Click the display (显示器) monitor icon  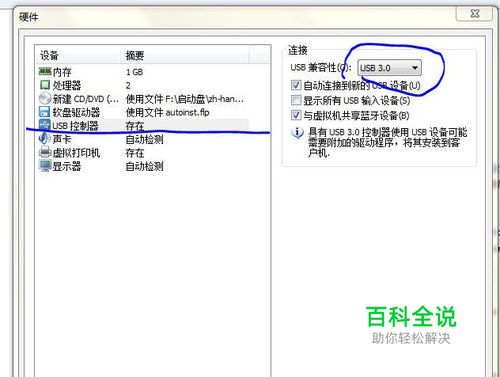click(45, 166)
